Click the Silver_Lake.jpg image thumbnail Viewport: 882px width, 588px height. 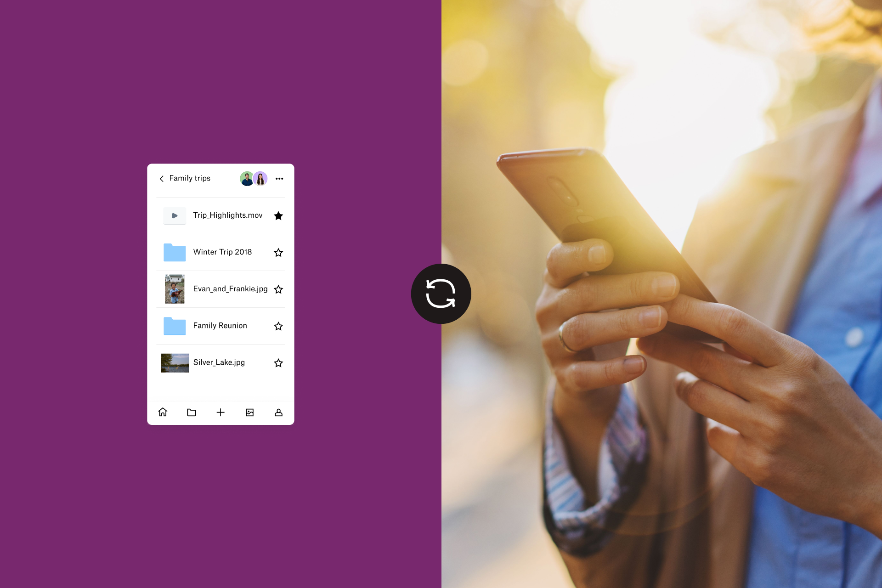pyautogui.click(x=174, y=362)
